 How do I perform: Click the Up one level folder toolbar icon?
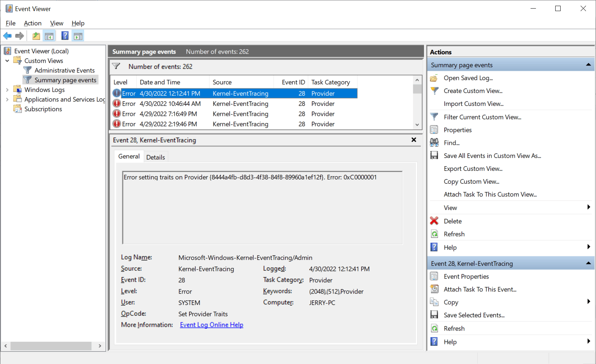tap(36, 36)
